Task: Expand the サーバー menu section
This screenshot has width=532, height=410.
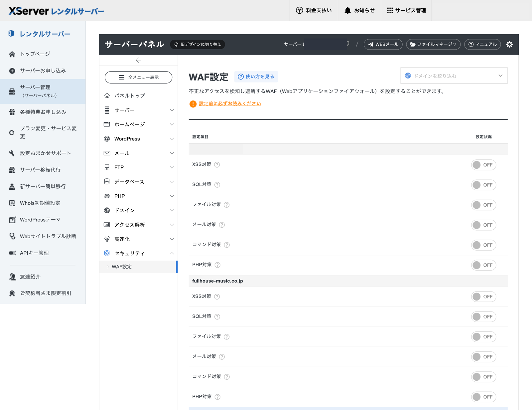Action: click(139, 110)
